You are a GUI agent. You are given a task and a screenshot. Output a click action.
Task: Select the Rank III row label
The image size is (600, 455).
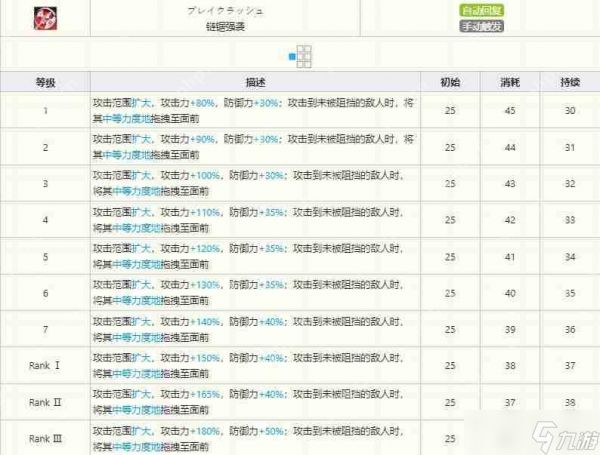tap(45, 439)
